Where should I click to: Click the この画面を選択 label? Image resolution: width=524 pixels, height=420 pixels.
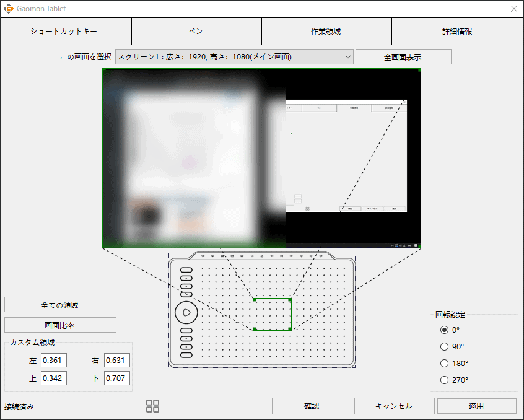click(x=85, y=57)
